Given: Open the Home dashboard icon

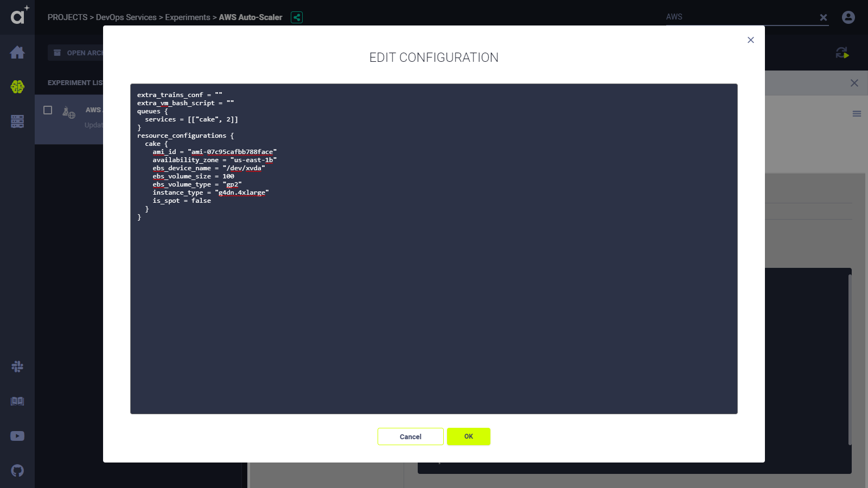Looking at the screenshot, I should (17, 53).
